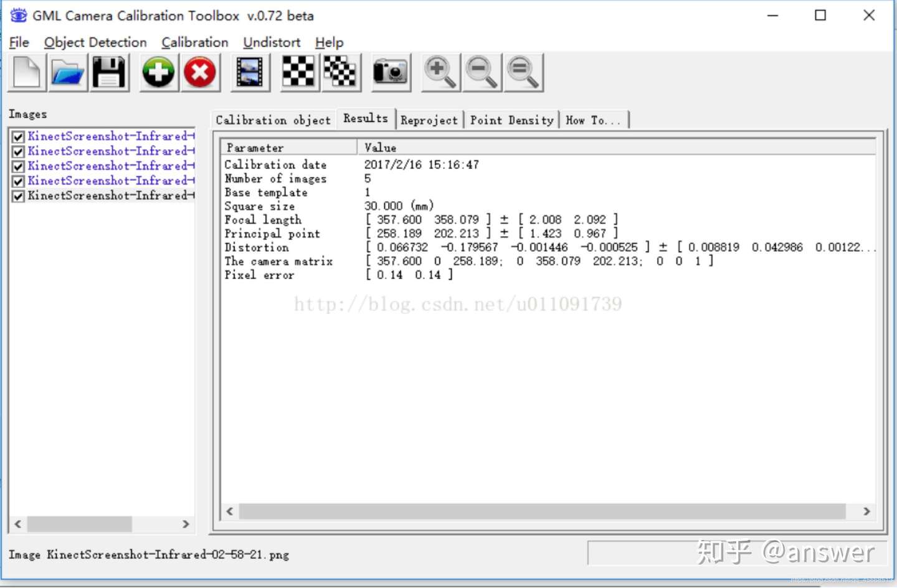This screenshot has width=897, height=588.
Task: Select the "Principal point" parameter row
Action: pos(272,234)
